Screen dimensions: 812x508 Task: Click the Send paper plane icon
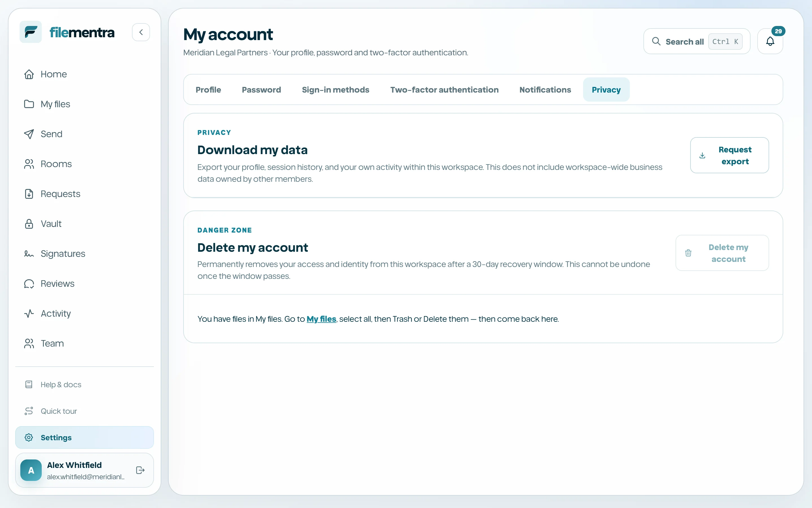coord(29,134)
